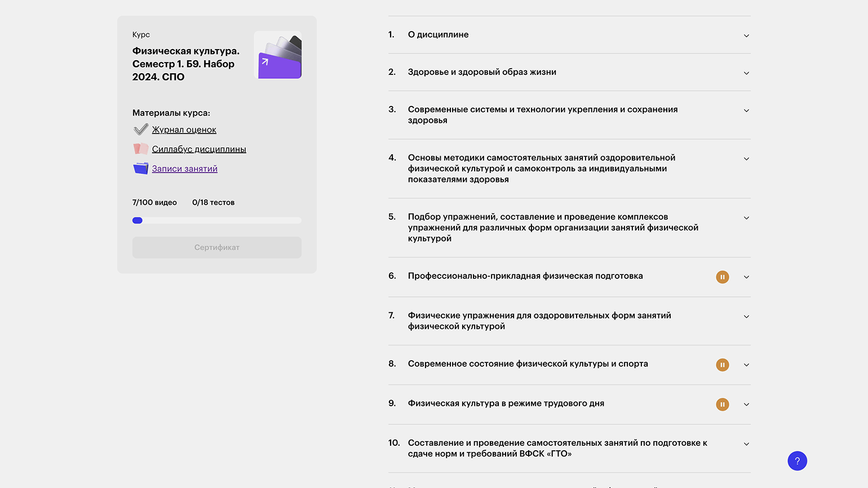This screenshot has height=488, width=868.
Task: Click the pink syllabus cards icon
Action: 141,149
